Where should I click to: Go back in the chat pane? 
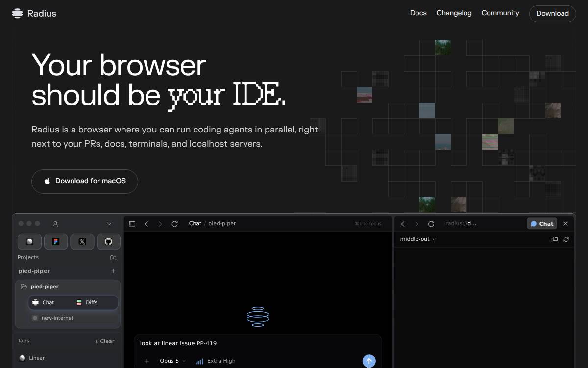(146, 224)
